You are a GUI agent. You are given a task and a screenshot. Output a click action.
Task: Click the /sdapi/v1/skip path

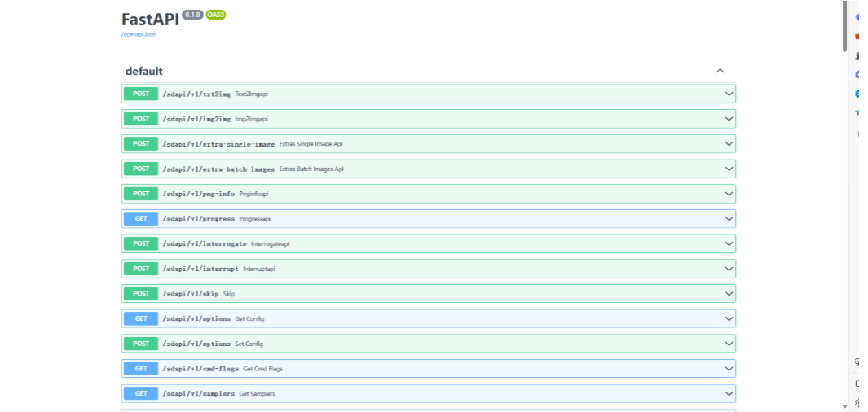tap(191, 294)
